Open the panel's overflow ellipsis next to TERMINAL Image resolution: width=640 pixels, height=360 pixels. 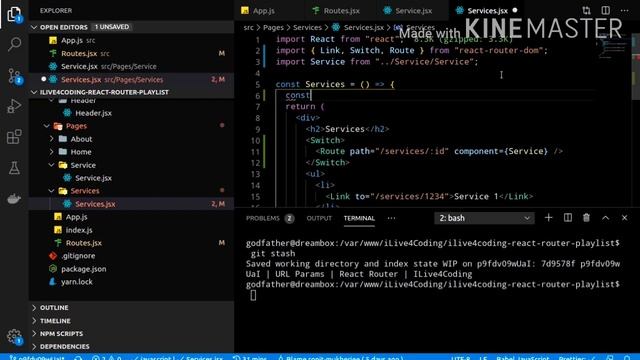[391, 218]
